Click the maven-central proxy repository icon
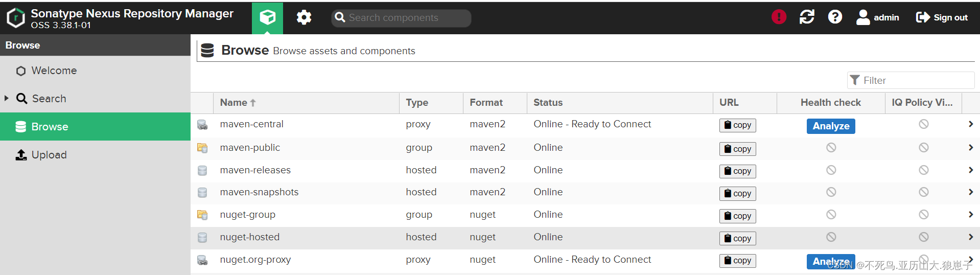Viewport: 980px width, 275px height. (x=202, y=125)
